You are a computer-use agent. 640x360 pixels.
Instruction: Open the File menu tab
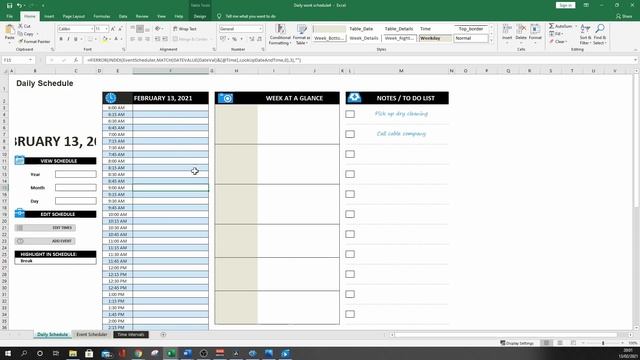pyautogui.click(x=9, y=16)
